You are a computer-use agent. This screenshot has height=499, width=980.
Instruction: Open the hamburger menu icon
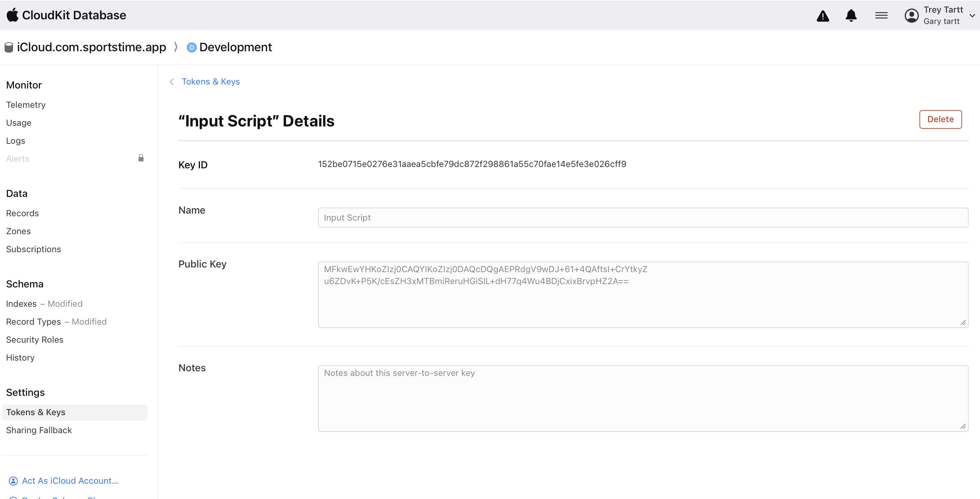click(881, 16)
